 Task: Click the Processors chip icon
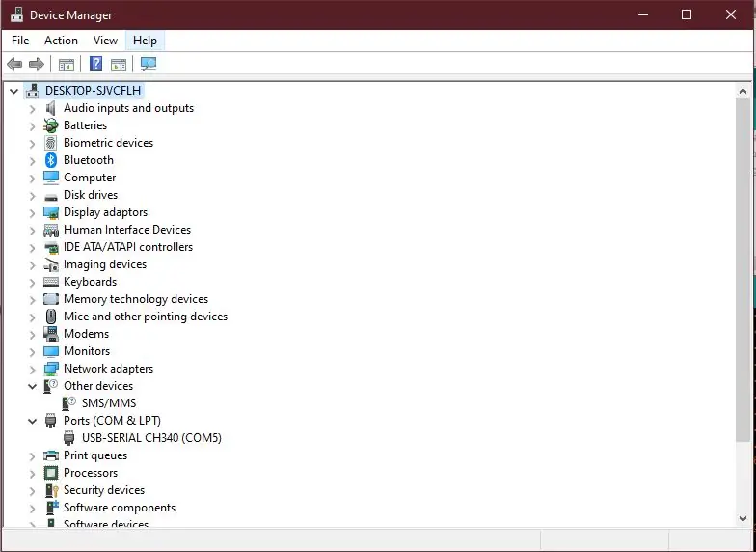[x=50, y=473]
